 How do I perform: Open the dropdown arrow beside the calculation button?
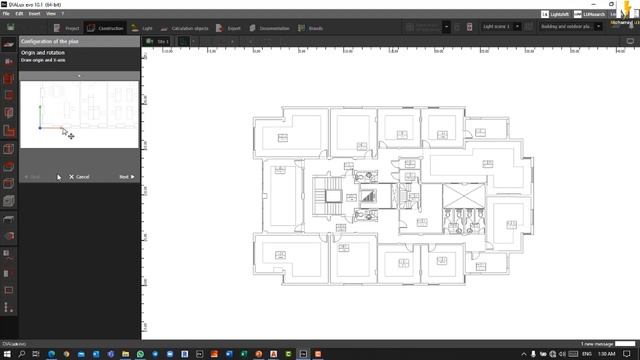(x=446, y=27)
